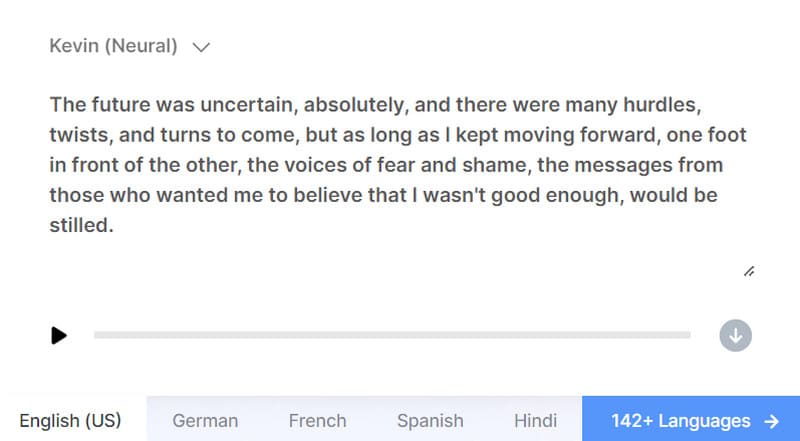Switch to the English (US) tab
This screenshot has width=800, height=441.
(70, 421)
